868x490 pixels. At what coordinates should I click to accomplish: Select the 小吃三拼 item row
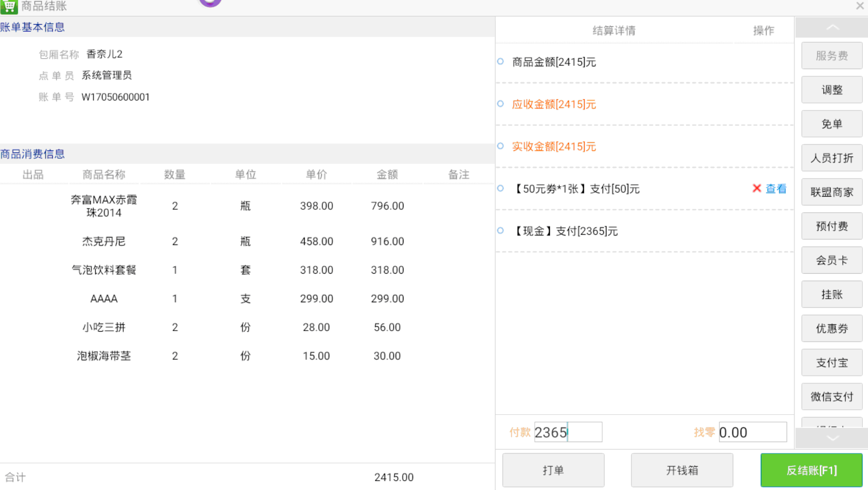pos(247,327)
